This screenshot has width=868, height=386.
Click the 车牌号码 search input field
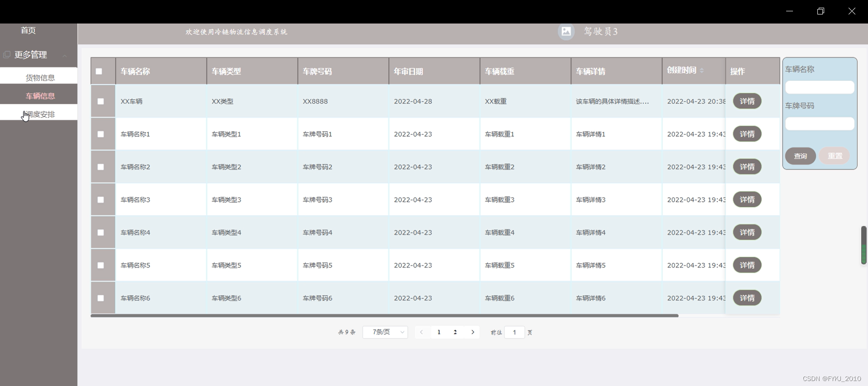point(820,124)
